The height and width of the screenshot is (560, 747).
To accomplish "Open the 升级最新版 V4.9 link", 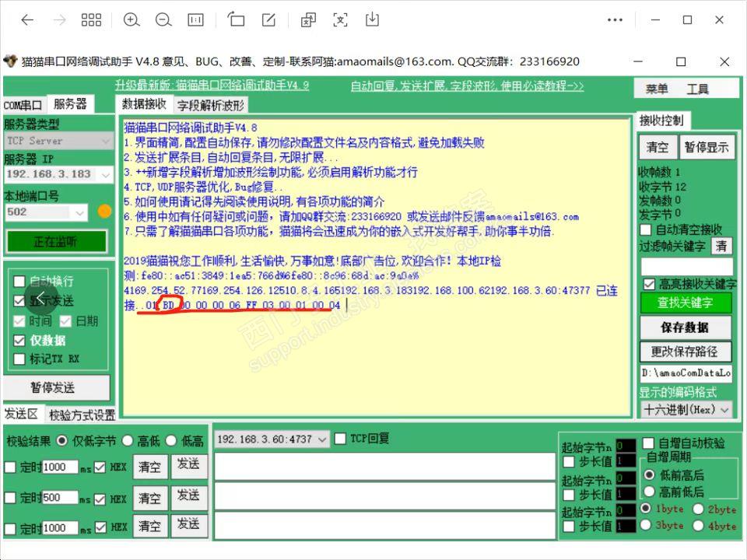I will 212,86.
